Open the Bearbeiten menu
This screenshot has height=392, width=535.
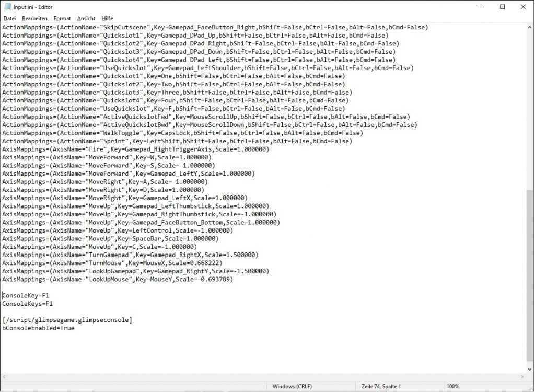[34, 18]
